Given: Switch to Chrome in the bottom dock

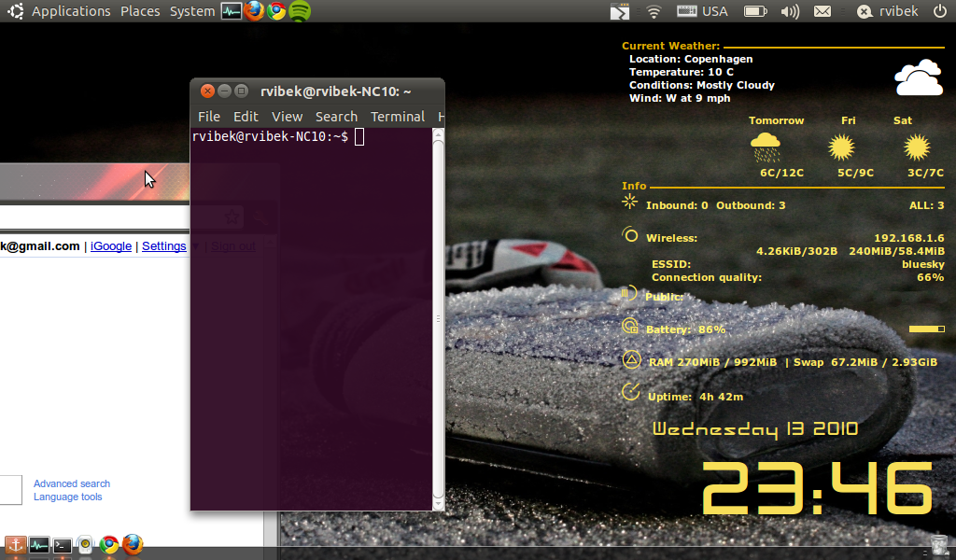Looking at the screenshot, I should coord(109,544).
